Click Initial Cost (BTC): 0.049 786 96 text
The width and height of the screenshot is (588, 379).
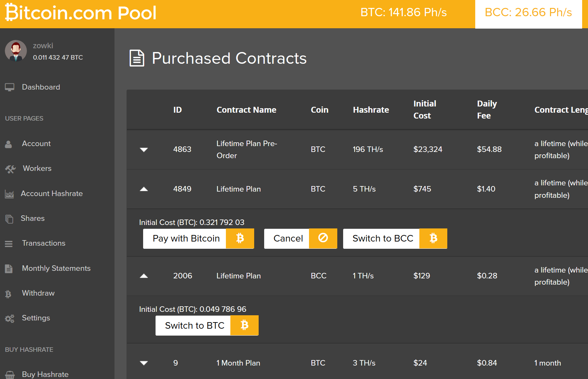(193, 309)
